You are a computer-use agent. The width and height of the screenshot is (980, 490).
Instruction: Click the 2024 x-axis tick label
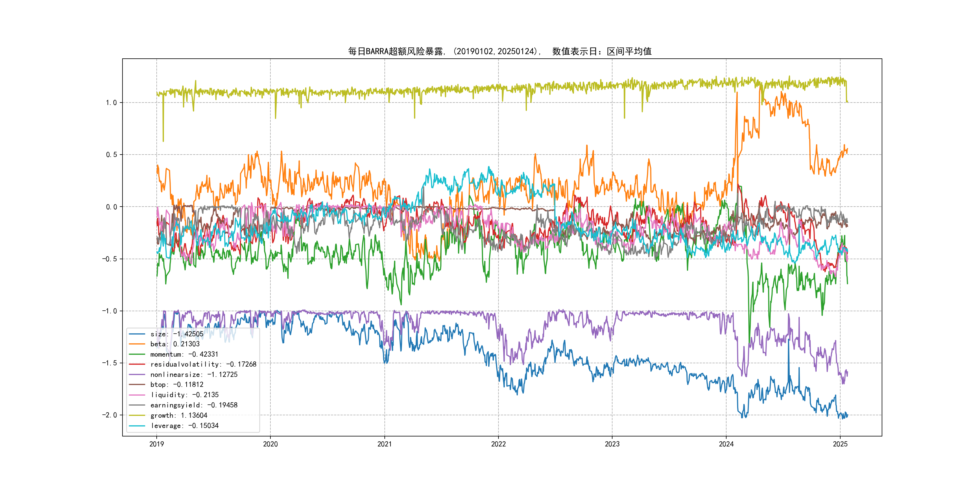click(726, 444)
